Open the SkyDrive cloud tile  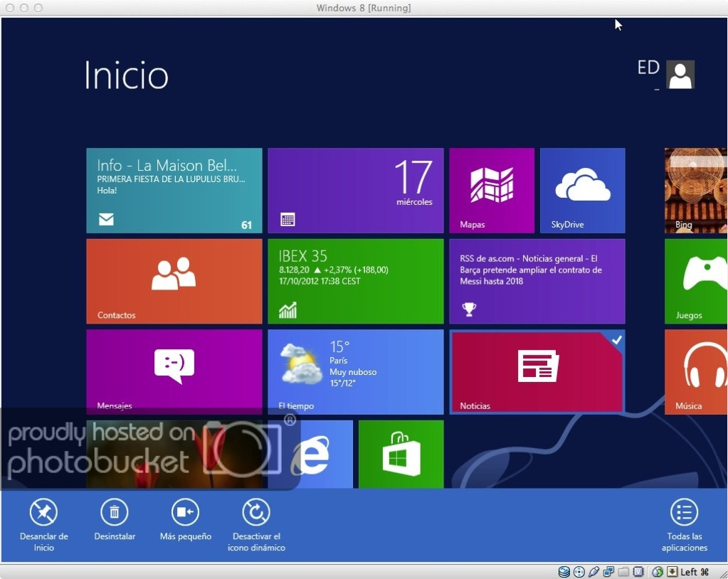[582, 190]
